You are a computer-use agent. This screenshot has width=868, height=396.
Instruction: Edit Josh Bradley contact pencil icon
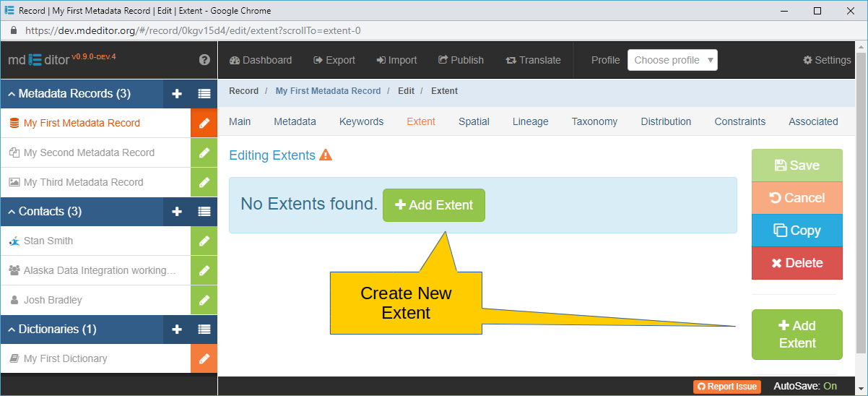point(204,300)
